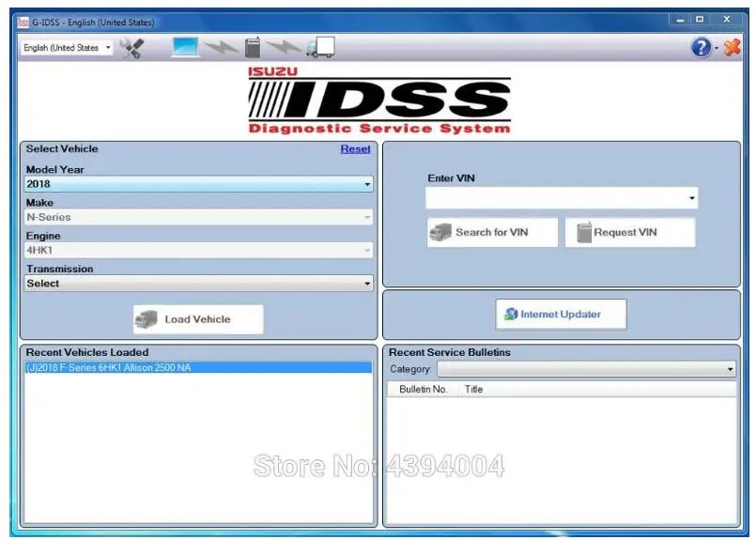Screen dimensions: 756x540
Task: Expand the Help icon dropdown arrow
Action: click(717, 48)
